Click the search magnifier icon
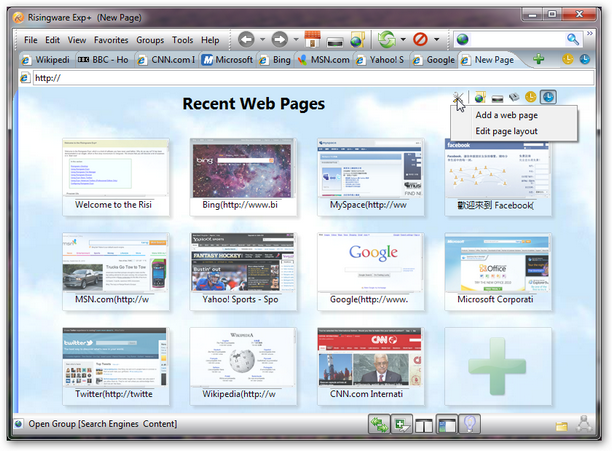The height and width of the screenshot is (451, 612). 573,39
